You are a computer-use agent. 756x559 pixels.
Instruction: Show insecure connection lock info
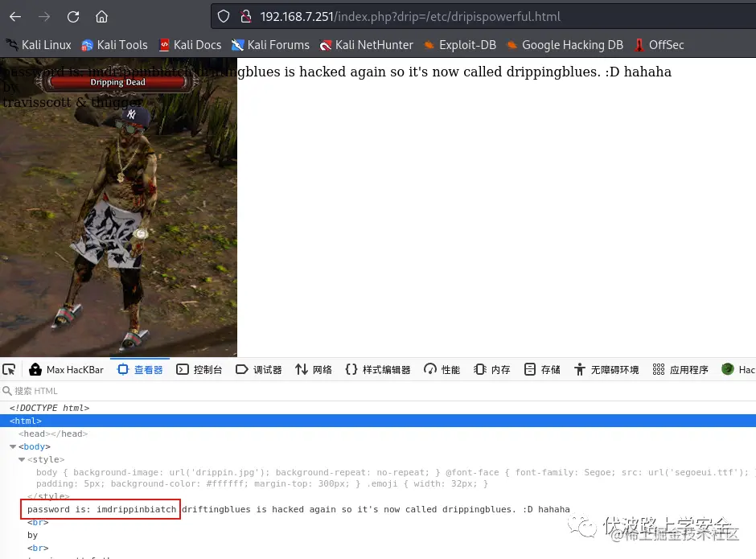(x=246, y=17)
